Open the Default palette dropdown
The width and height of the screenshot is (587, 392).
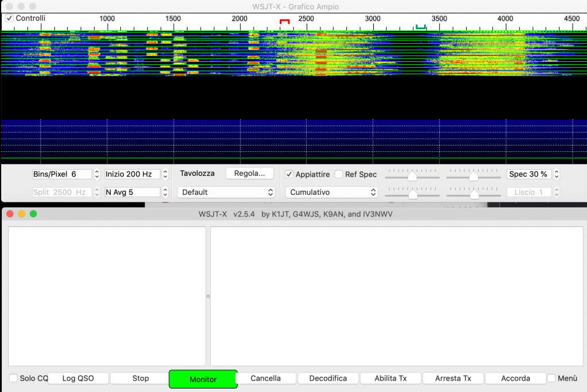tap(226, 193)
